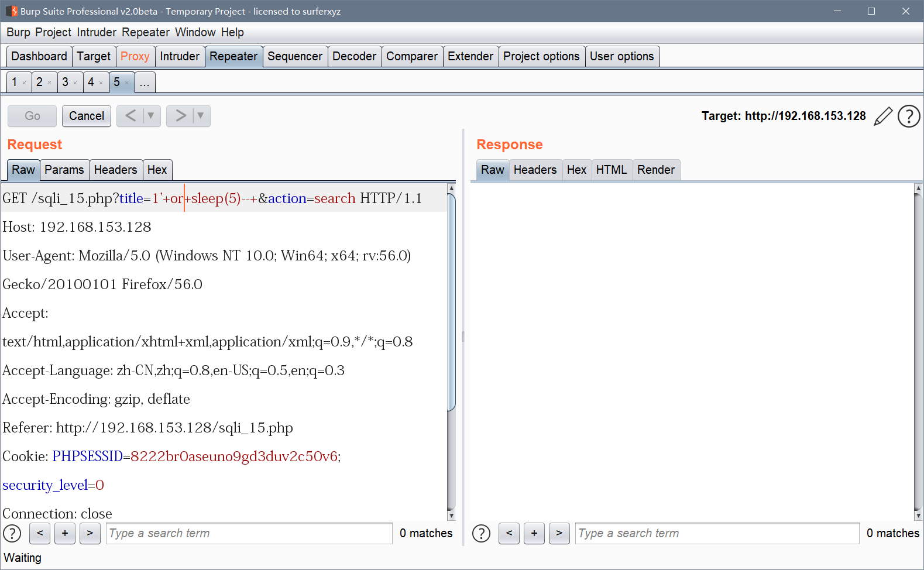
Task: Expand history forward dropdown arrow
Action: coord(201,116)
